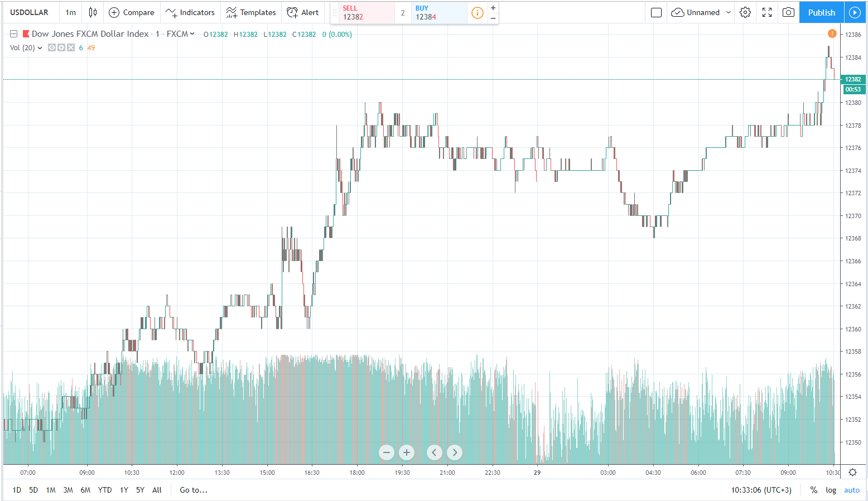Click the 12386 price axis label

click(853, 35)
